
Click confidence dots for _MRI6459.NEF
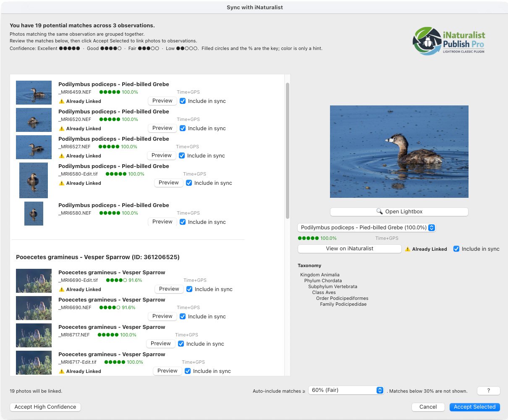[110, 92]
